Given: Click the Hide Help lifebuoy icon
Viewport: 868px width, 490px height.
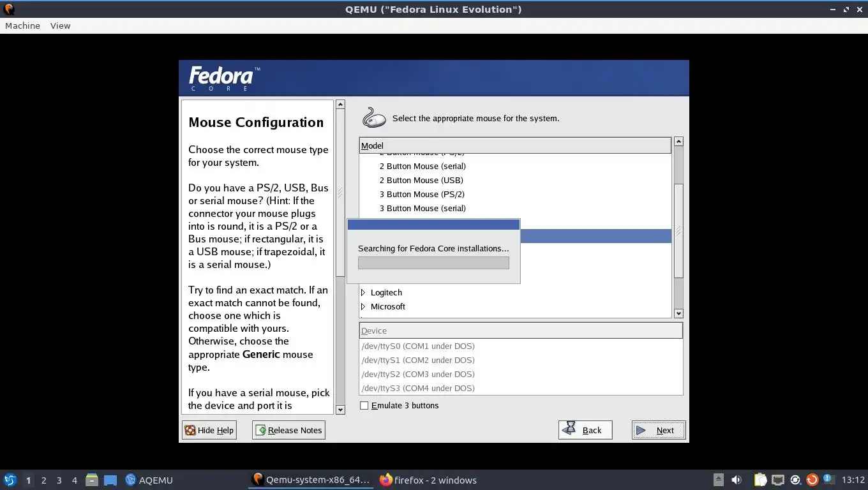Looking at the screenshot, I should [190, 430].
